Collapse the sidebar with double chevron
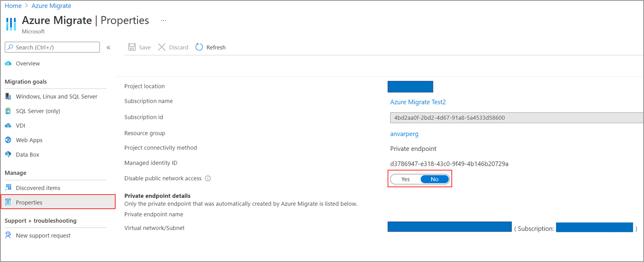 pos(109,48)
